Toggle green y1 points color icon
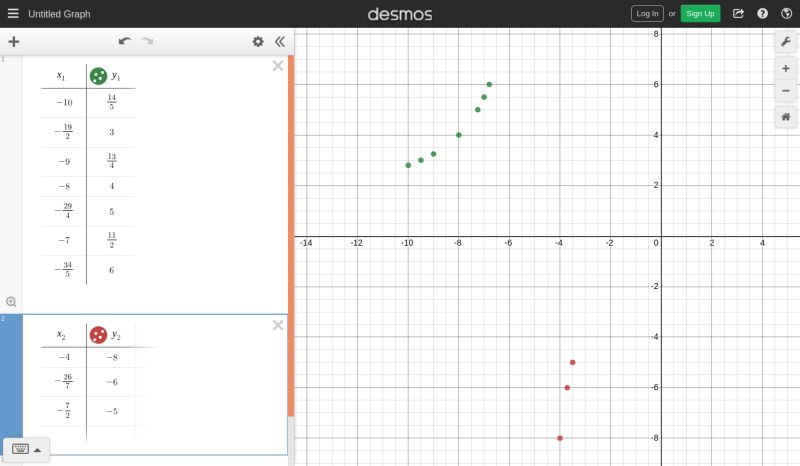800x466 pixels. (x=98, y=76)
